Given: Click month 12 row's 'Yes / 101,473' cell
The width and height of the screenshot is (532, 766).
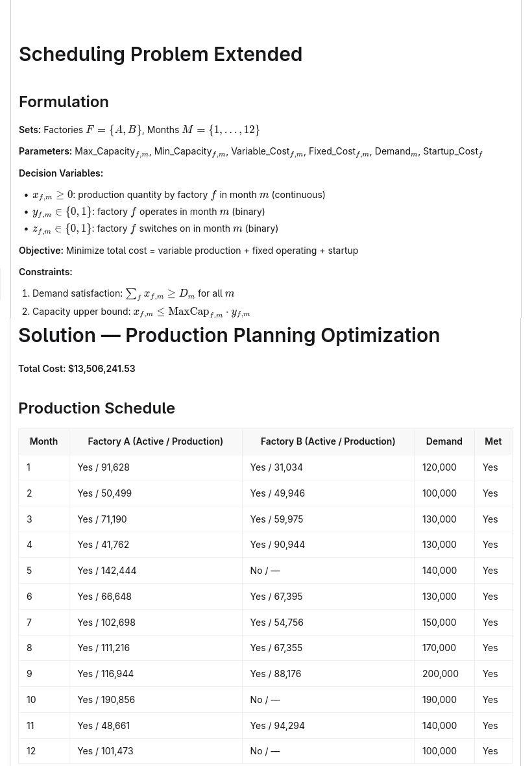Looking at the screenshot, I should (x=155, y=751).
